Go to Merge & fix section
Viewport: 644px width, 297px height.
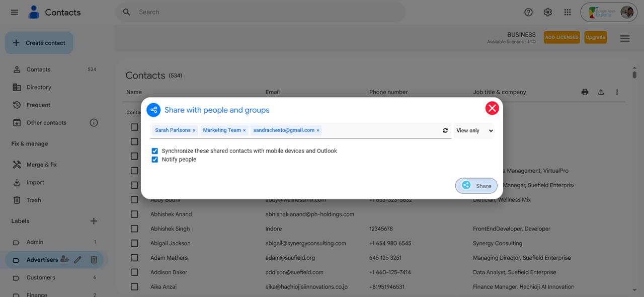[41, 165]
